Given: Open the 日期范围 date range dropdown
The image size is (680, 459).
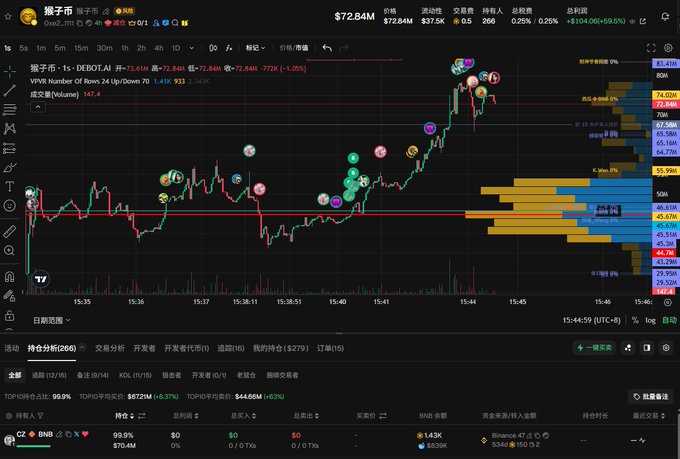Looking at the screenshot, I should [x=52, y=320].
